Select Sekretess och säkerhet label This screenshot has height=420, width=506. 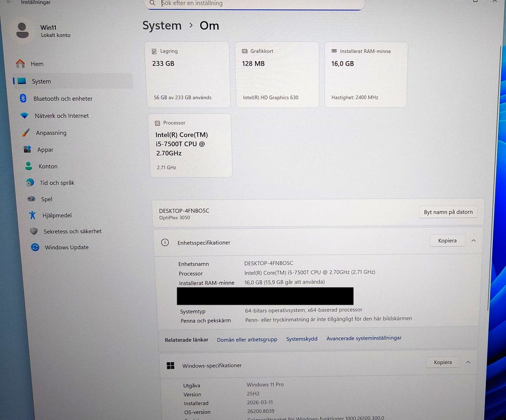click(73, 231)
